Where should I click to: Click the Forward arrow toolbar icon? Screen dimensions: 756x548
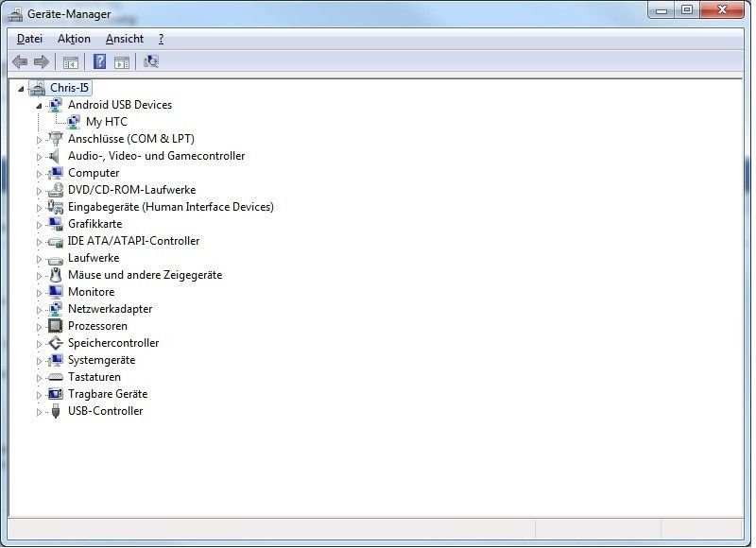pos(42,61)
